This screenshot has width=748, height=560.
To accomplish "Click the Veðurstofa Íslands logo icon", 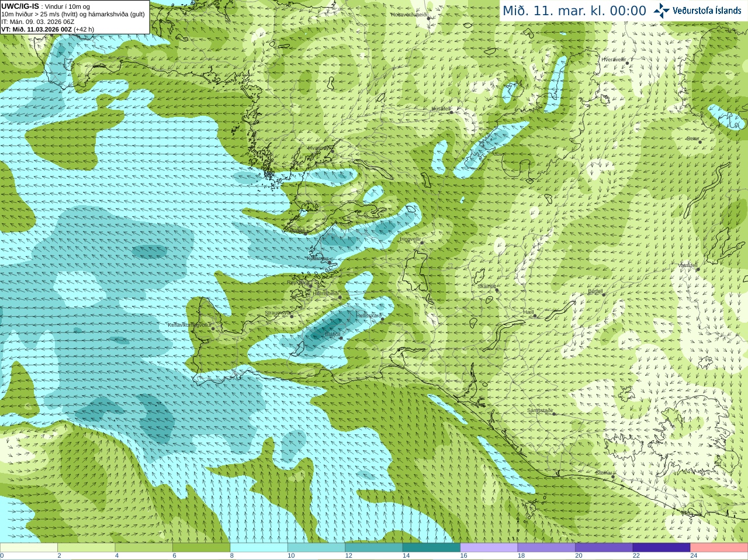I will click(662, 11).
